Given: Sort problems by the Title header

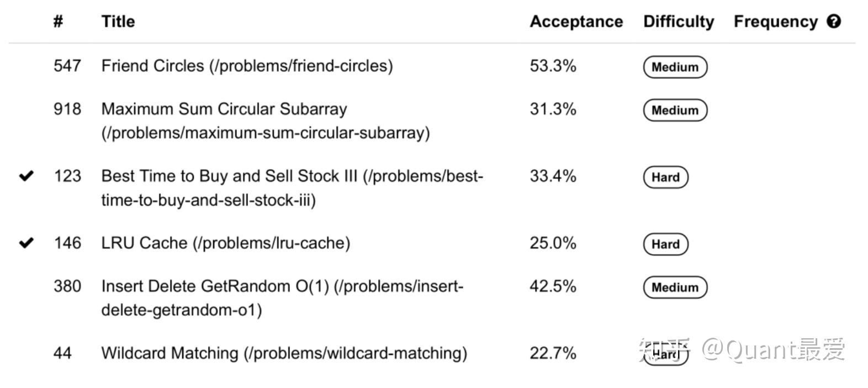Looking at the screenshot, I should [118, 22].
